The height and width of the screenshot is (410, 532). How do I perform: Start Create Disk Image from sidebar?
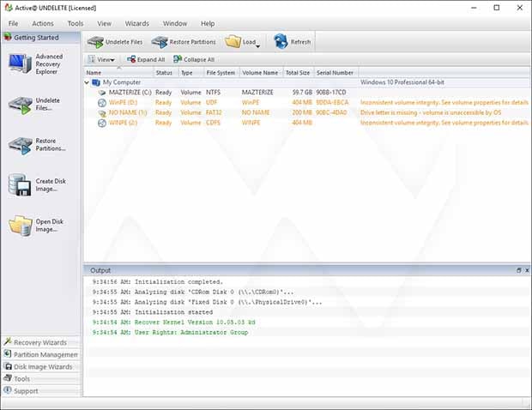pos(37,185)
